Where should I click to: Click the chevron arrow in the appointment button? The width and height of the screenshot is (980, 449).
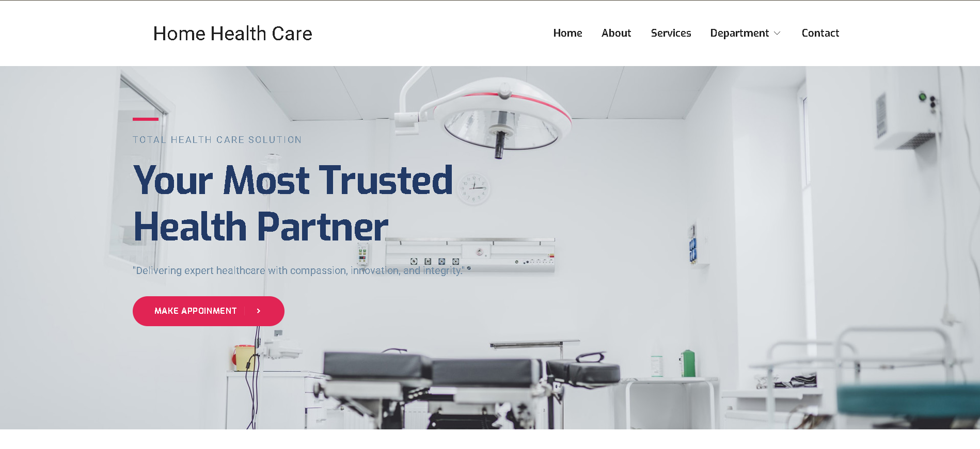[259, 311]
